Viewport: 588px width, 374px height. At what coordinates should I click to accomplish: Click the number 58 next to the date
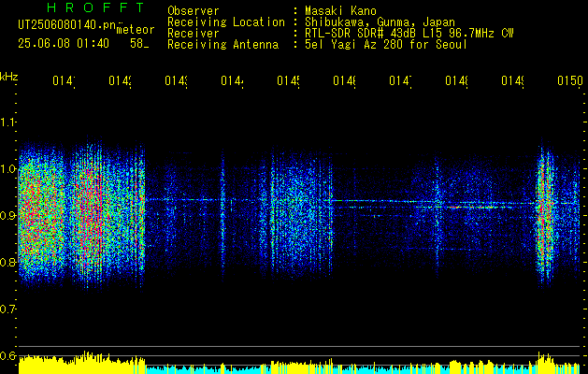tap(136, 44)
